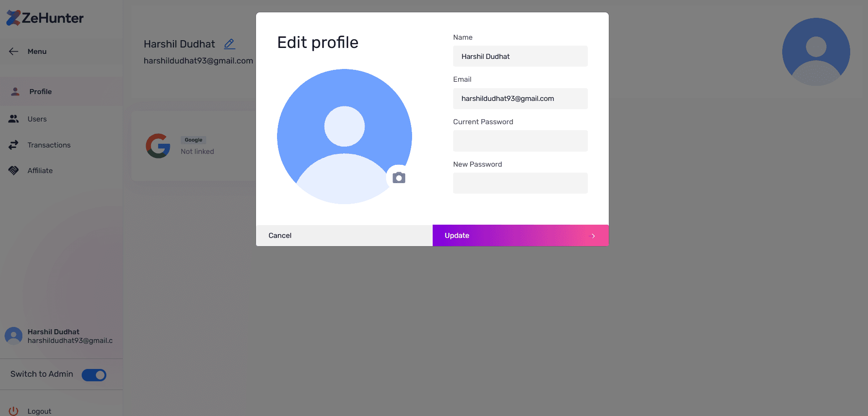The width and height of the screenshot is (868, 416).
Task: Open the Users section icon
Action: (x=14, y=119)
